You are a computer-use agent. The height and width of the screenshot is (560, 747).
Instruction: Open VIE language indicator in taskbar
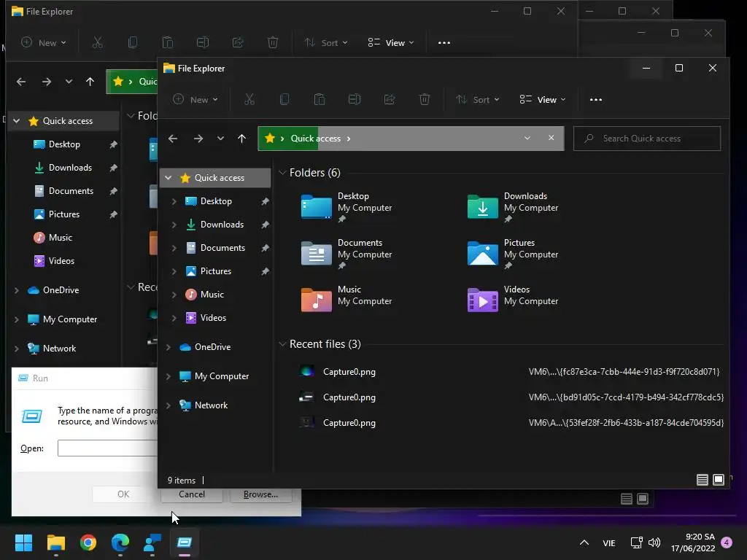(609, 542)
